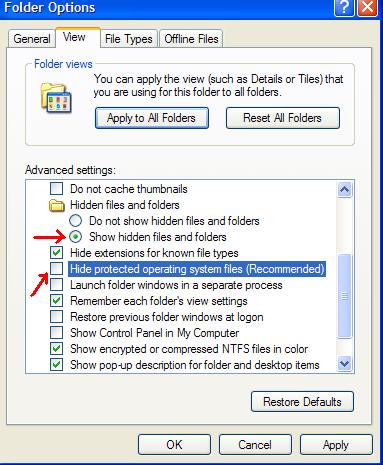Click the scrollbar thumb in Advanced settings
383x465 pixels.
(x=344, y=296)
